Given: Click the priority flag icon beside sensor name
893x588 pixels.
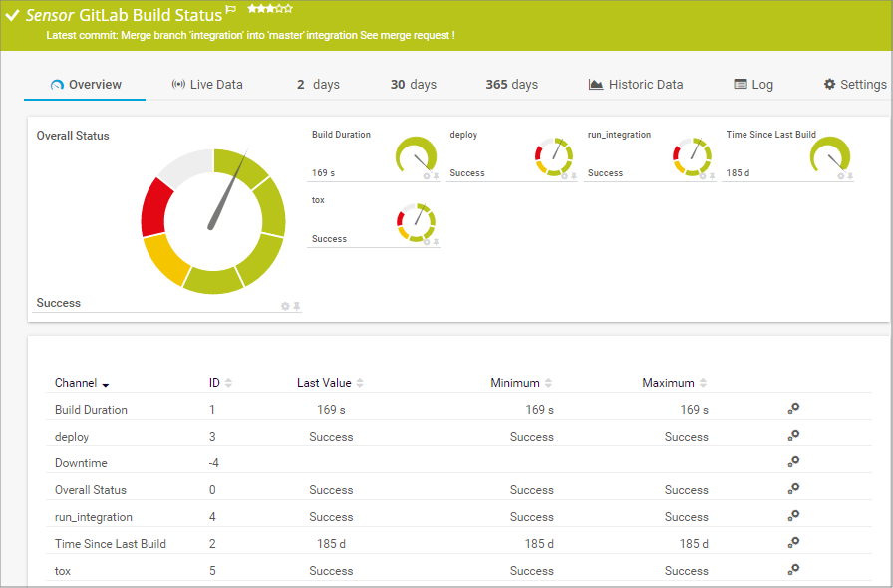Looking at the screenshot, I should (231, 10).
